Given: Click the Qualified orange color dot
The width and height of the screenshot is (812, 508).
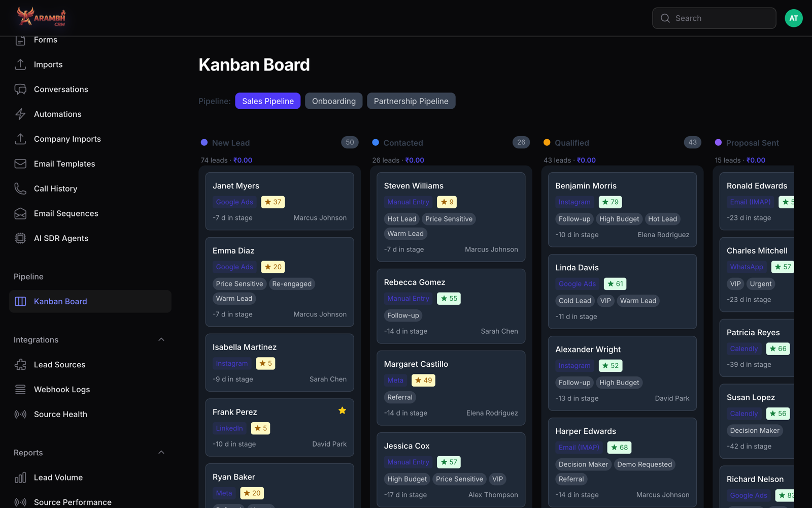Looking at the screenshot, I should tap(547, 143).
